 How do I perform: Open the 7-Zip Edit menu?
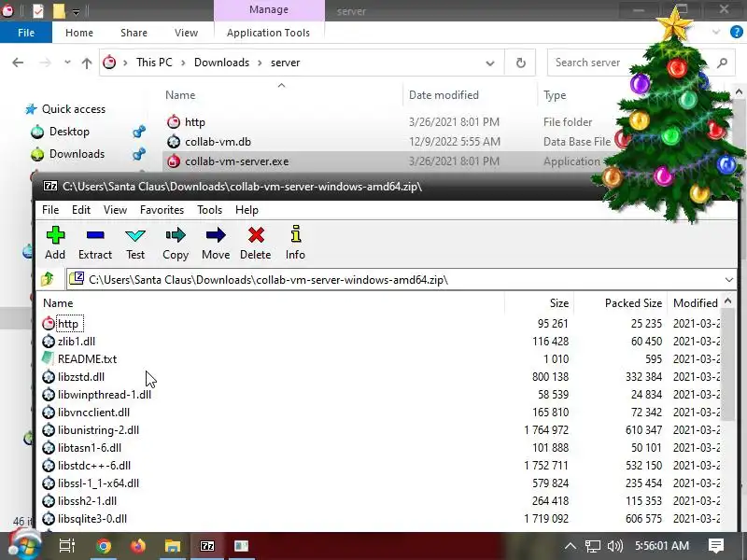pyautogui.click(x=81, y=210)
